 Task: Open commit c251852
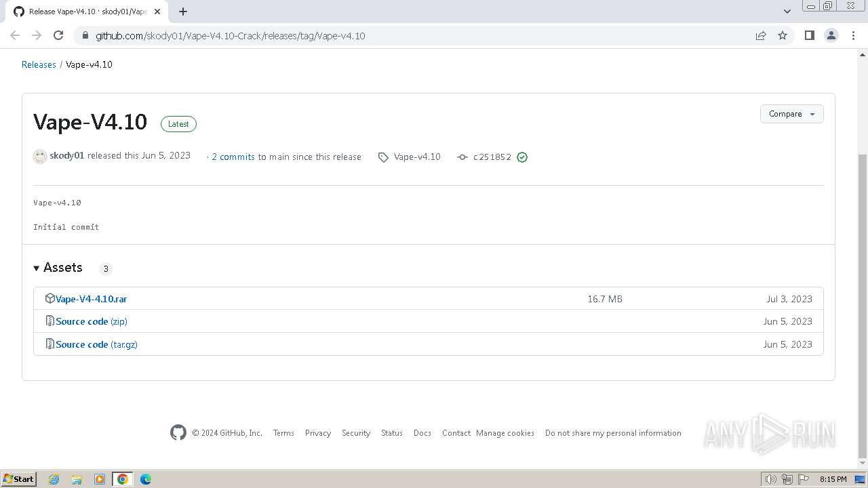click(x=492, y=157)
